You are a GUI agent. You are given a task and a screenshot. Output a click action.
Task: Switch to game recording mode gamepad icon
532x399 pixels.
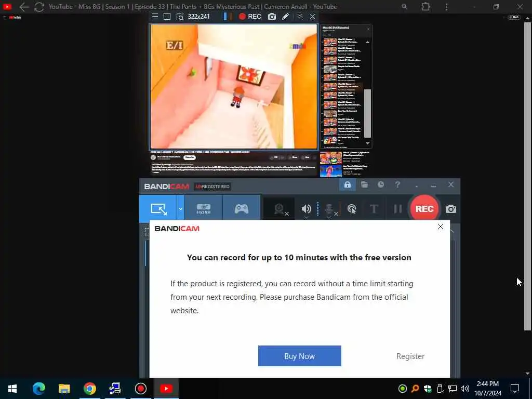pyautogui.click(x=242, y=209)
